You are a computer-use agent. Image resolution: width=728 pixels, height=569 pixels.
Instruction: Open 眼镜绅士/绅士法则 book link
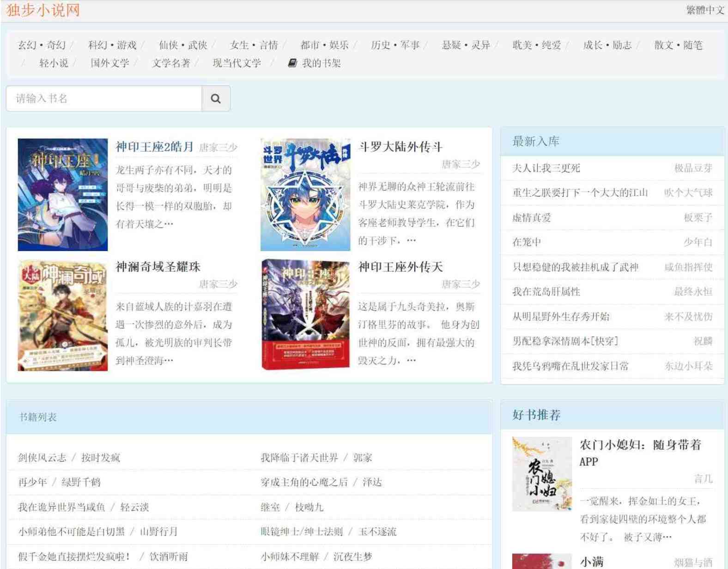302,532
